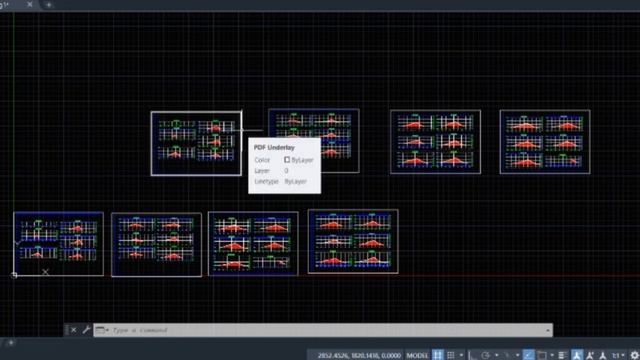The image size is (640, 360).
Task: Open workspace settings gear icon
Action: 635,355
